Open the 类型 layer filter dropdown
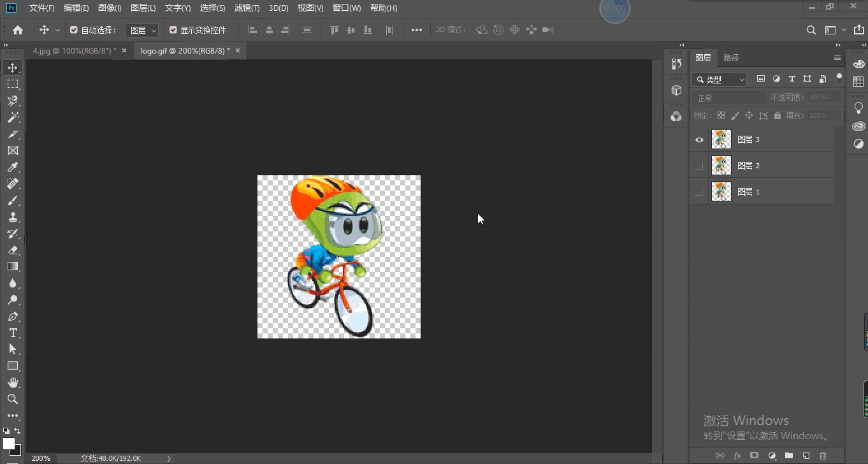The image size is (868, 464). coord(720,80)
